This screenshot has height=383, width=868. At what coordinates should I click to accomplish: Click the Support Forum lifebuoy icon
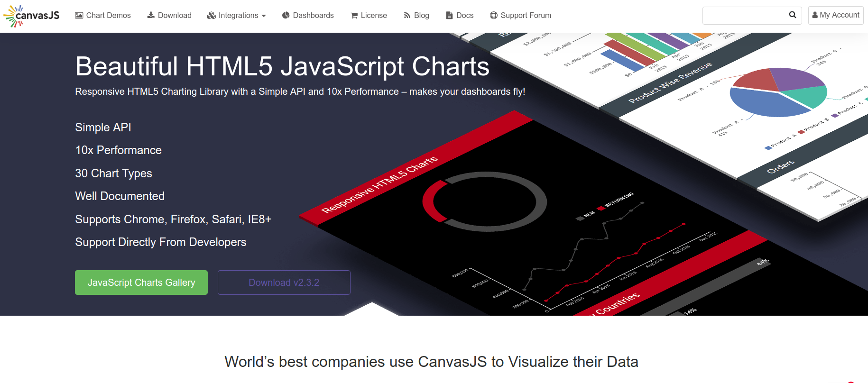point(494,16)
